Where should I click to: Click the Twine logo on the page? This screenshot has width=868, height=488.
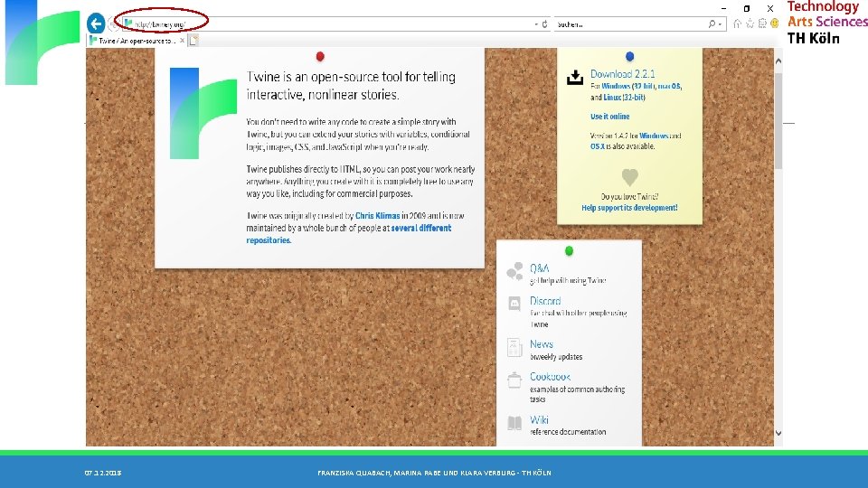[203, 114]
